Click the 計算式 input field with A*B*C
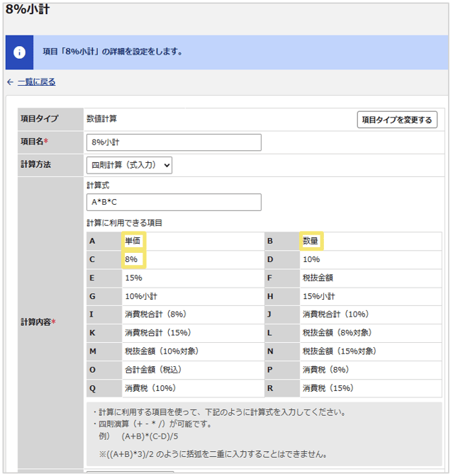This screenshot has height=476, width=453. [x=174, y=202]
